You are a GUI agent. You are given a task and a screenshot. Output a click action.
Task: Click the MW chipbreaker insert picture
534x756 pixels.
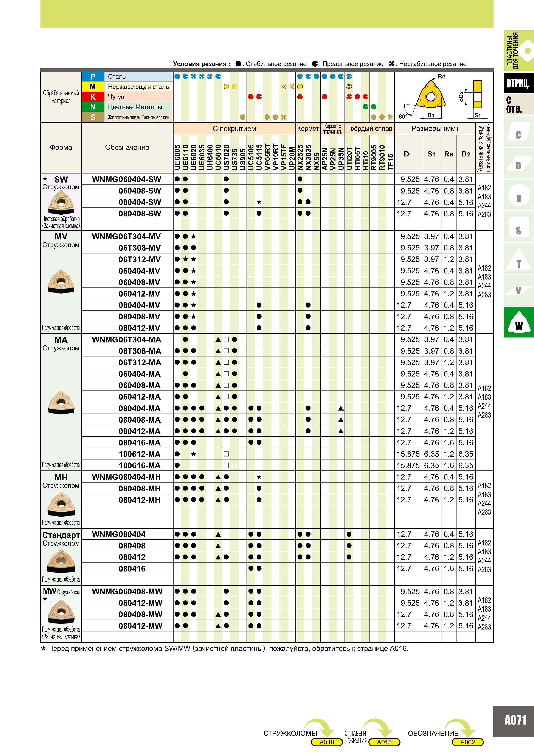pyautogui.click(x=61, y=612)
